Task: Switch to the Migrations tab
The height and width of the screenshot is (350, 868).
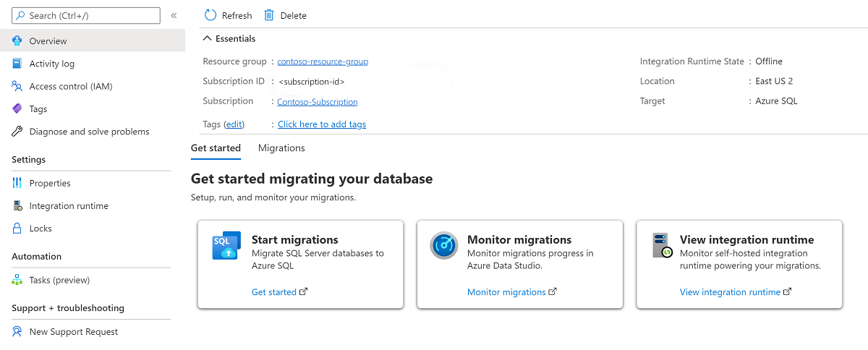Action: (x=281, y=148)
